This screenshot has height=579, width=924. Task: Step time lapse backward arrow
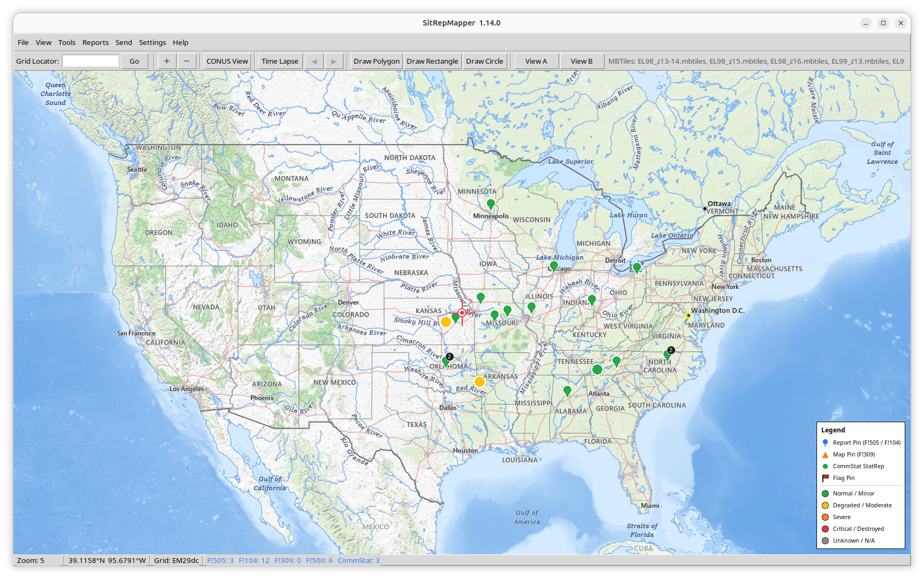314,61
